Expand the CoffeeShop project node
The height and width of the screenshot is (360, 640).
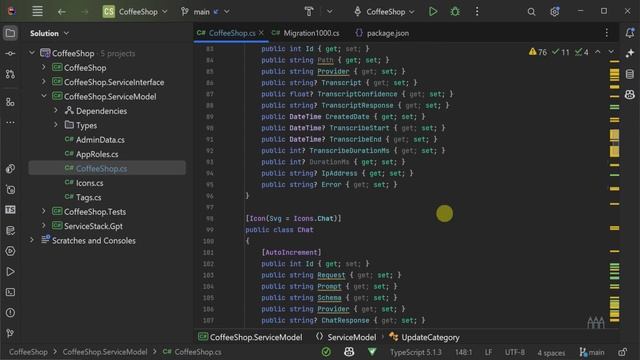[x=44, y=67]
